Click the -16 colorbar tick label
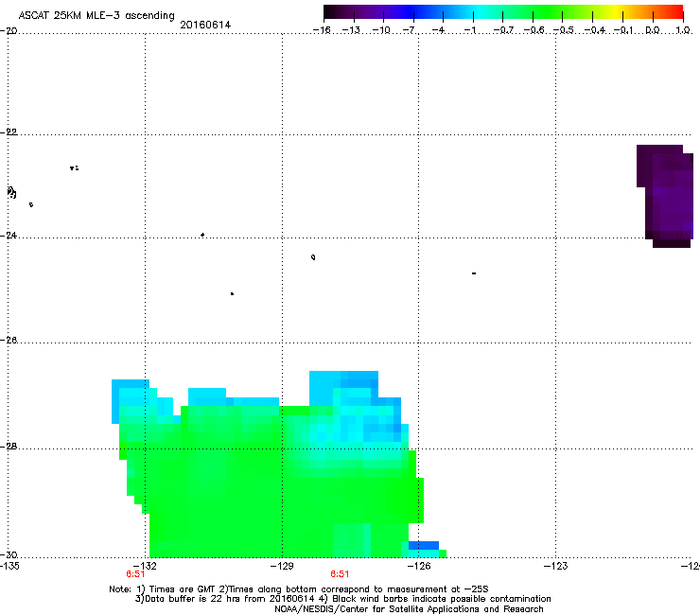The image size is (700, 615). click(322, 30)
